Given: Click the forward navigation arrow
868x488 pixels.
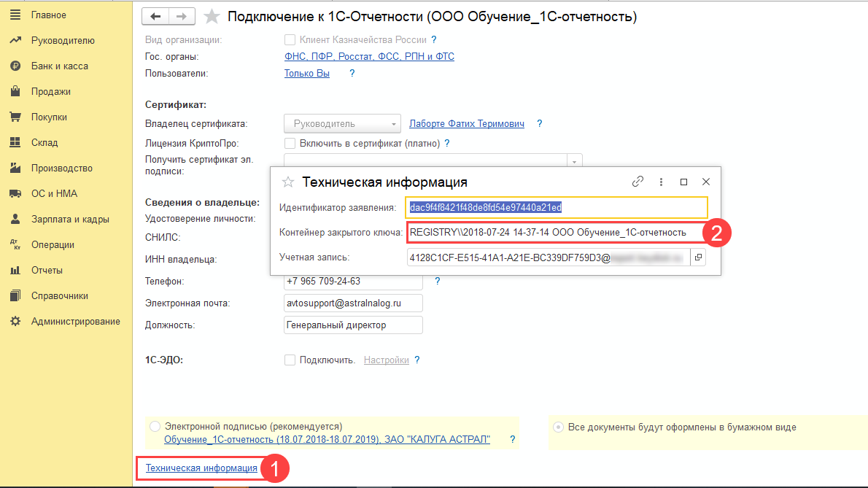Looking at the screenshot, I should click(182, 16).
